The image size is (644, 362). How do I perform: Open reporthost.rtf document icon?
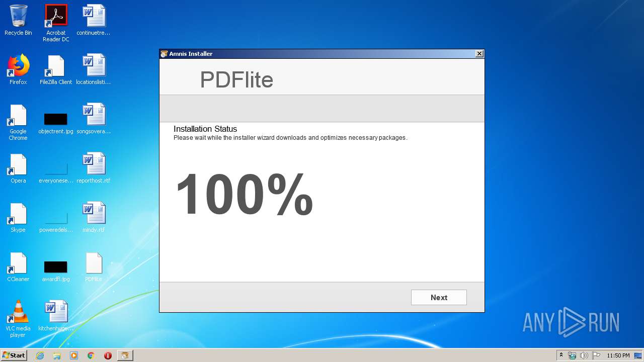tap(94, 168)
